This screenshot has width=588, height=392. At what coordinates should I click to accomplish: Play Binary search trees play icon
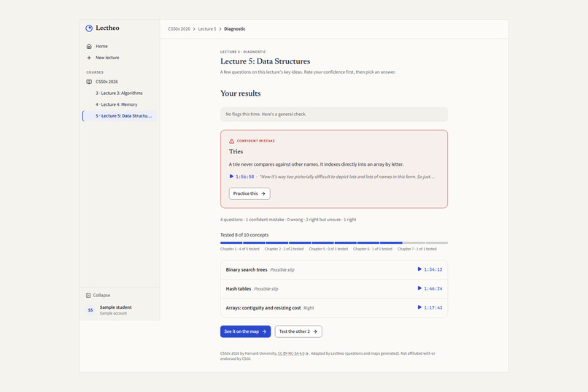(419, 269)
